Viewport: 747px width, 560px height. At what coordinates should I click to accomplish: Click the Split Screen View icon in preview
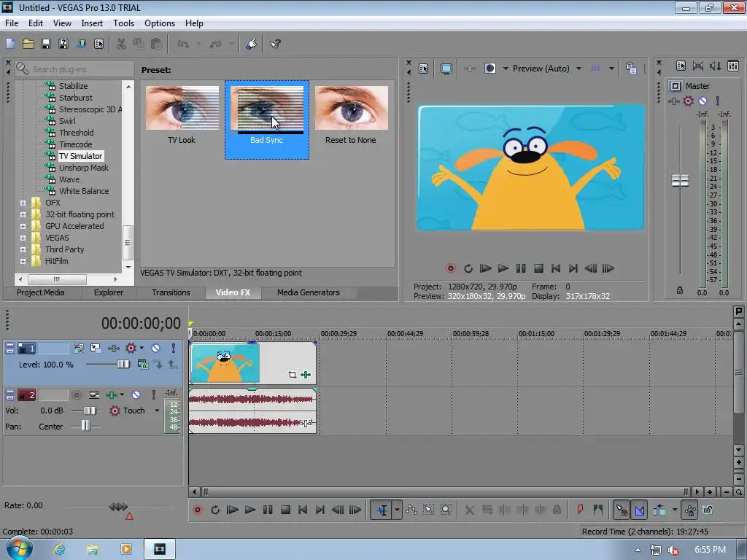click(x=489, y=69)
